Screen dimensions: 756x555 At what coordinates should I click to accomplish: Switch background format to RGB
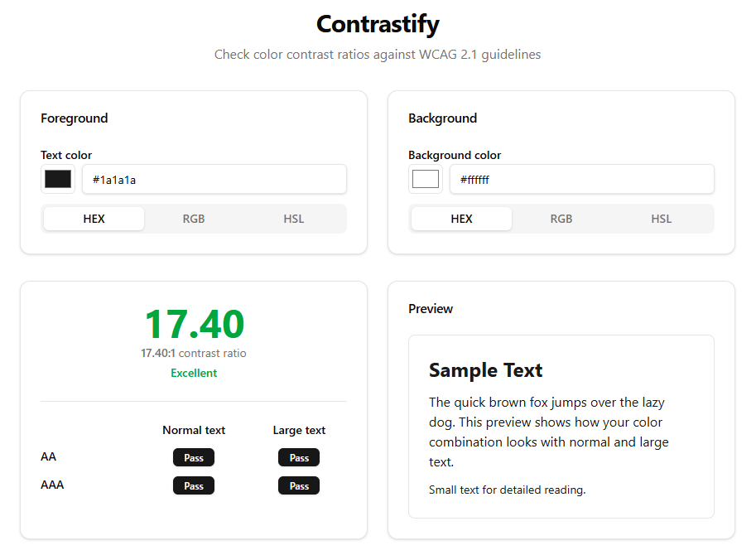561,219
